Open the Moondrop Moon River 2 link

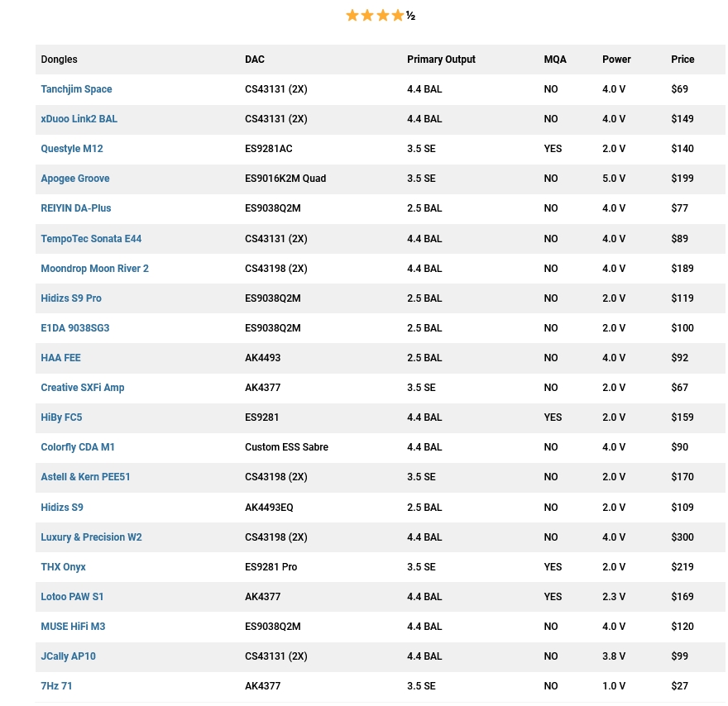[x=94, y=269]
